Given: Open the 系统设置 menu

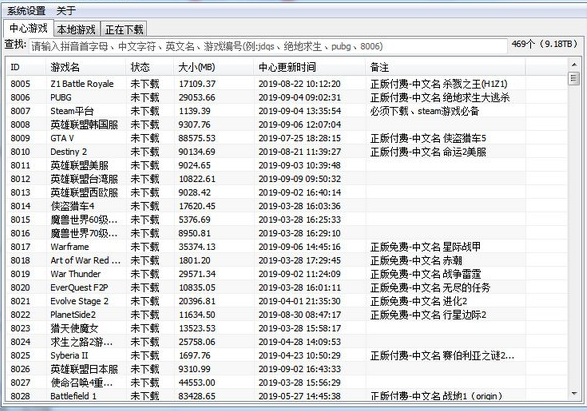Looking at the screenshot, I should pyautogui.click(x=26, y=11).
